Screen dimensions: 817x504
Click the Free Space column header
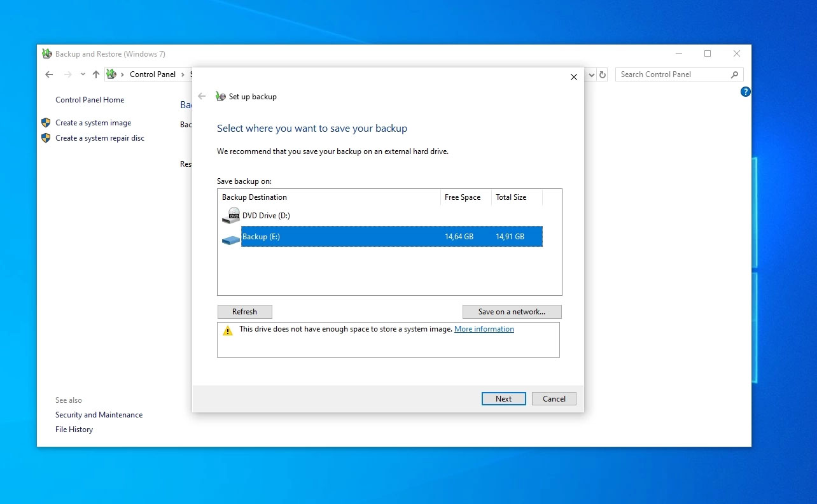(x=463, y=197)
